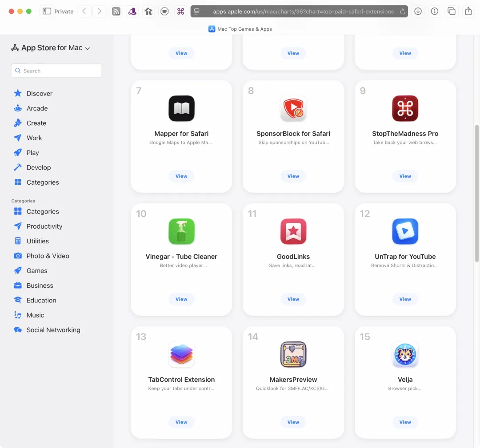Image resolution: width=480 pixels, height=448 pixels.
Task: Open the Productivity category
Action: (x=38, y=226)
